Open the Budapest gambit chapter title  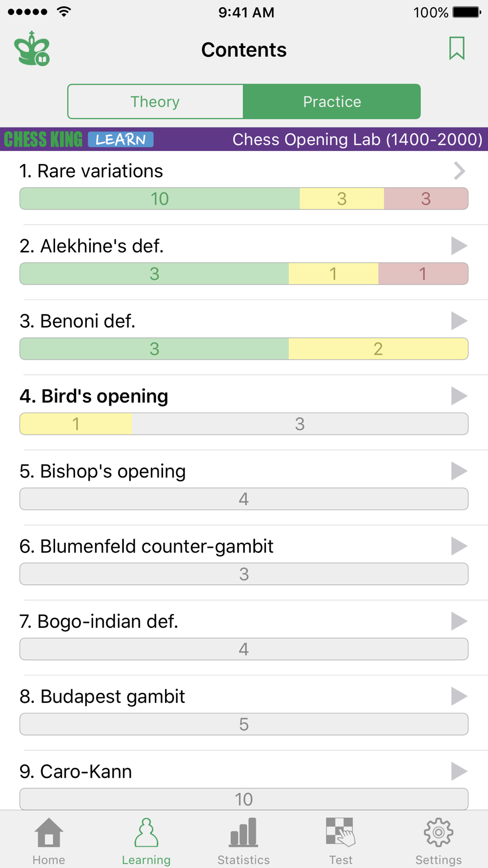[x=102, y=697]
